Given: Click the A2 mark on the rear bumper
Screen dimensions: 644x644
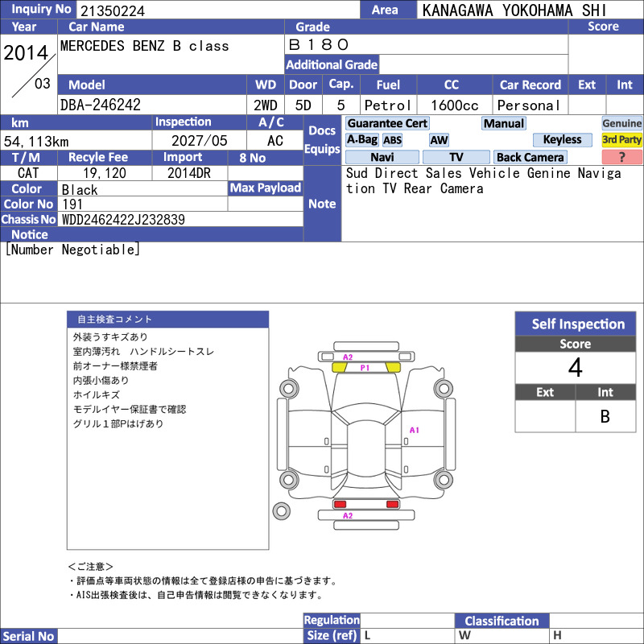Looking at the screenshot, I should click(x=348, y=515).
